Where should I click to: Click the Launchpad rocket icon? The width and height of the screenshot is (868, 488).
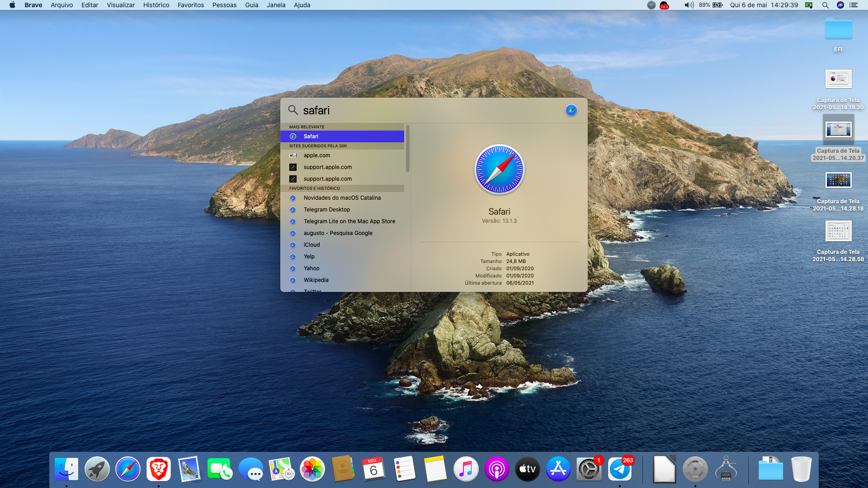coord(97,469)
